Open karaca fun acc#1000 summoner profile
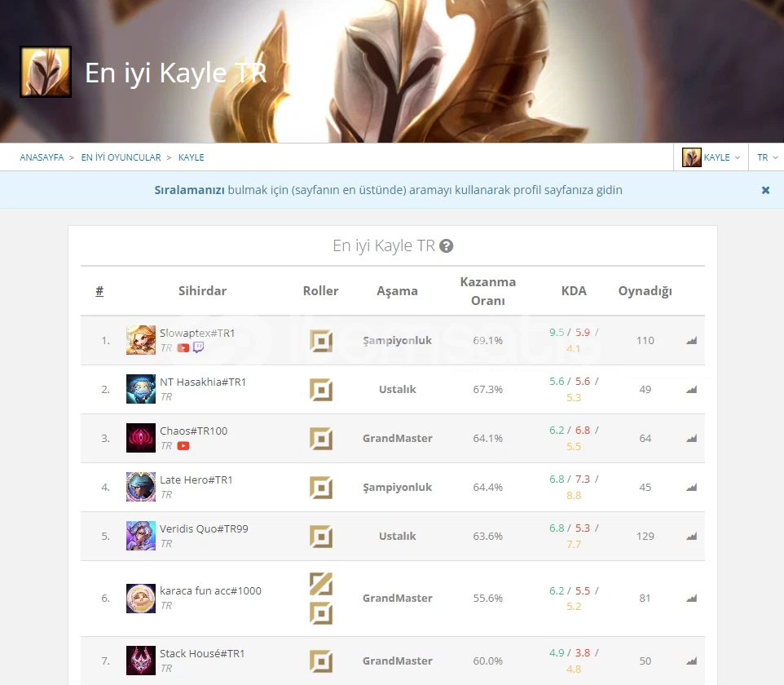 tap(210, 590)
